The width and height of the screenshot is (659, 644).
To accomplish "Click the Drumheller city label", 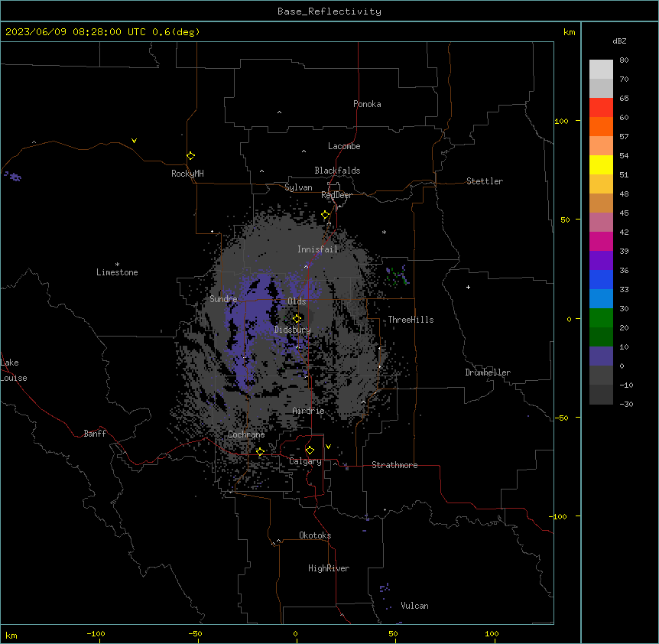I will click(488, 372).
